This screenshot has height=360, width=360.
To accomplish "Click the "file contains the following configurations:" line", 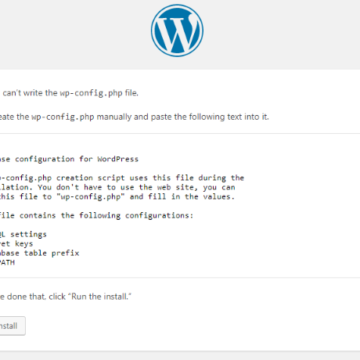I will pyautogui.click(x=97, y=215).
